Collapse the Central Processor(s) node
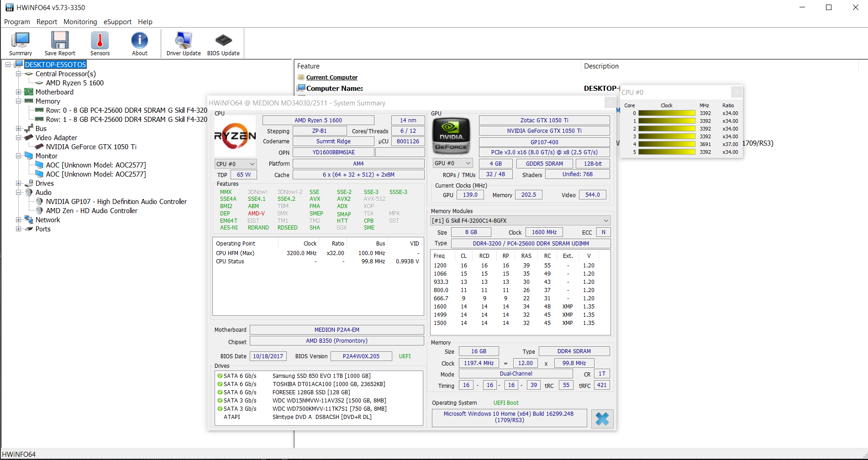This screenshot has width=868, height=460. pyautogui.click(x=18, y=73)
